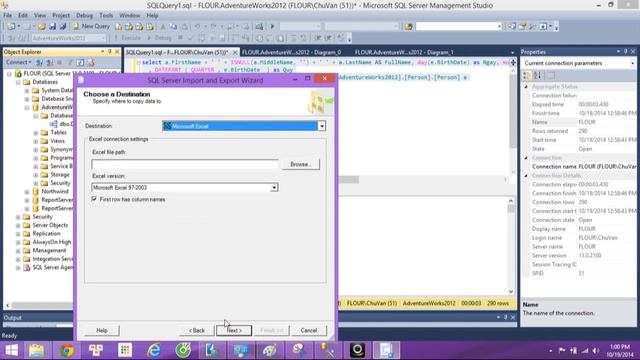Open the View menu
640x360 pixels.
click(40, 16)
